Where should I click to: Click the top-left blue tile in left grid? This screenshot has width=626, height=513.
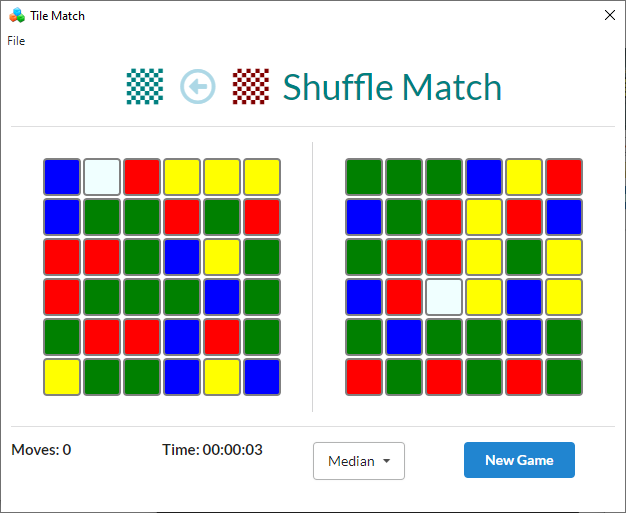tap(62, 177)
